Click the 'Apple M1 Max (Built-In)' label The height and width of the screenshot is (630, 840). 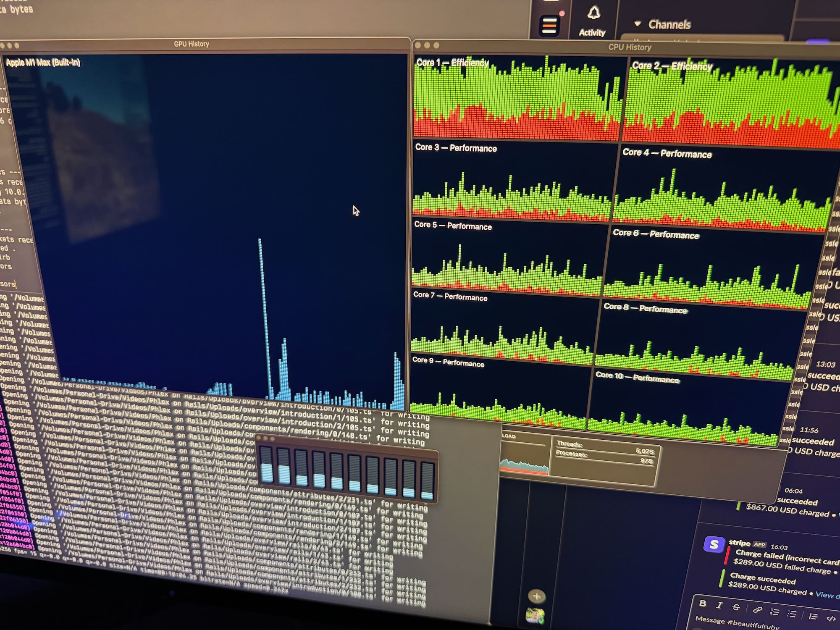pyautogui.click(x=43, y=63)
